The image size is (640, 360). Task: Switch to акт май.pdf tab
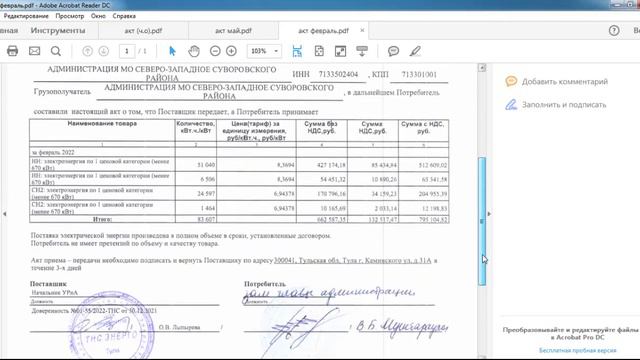[233, 31]
